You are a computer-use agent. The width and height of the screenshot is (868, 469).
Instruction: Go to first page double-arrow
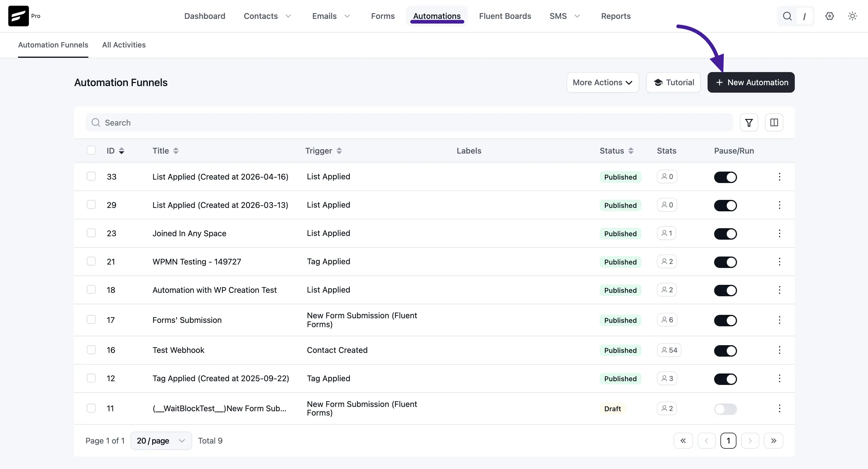tap(683, 441)
